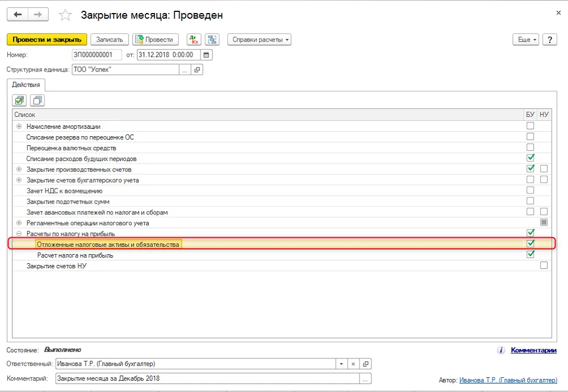This screenshot has width=568, height=392.
Task: Click Провести и закрыть button
Action: pyautogui.click(x=47, y=40)
